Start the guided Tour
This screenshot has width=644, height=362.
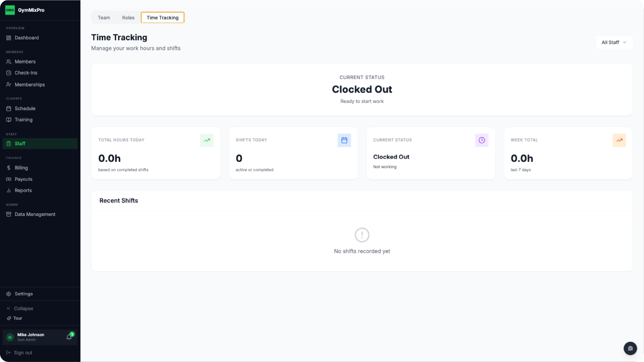coord(17,318)
